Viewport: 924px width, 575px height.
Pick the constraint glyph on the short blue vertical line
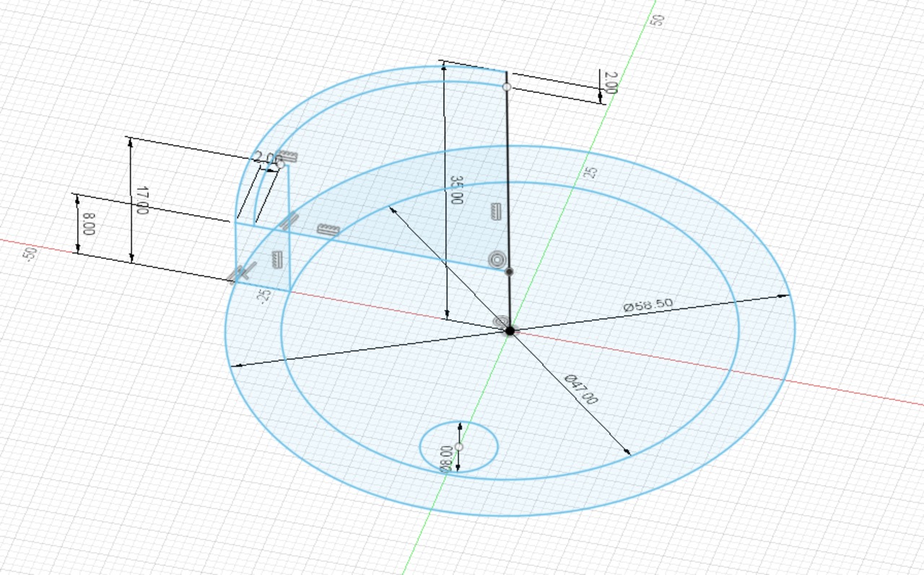[x=276, y=258]
